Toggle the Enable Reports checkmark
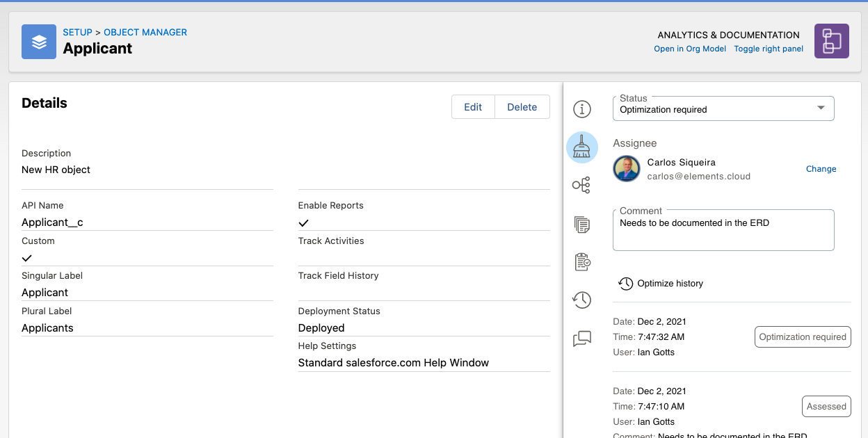Viewport: 868px width, 438px height. [303, 223]
